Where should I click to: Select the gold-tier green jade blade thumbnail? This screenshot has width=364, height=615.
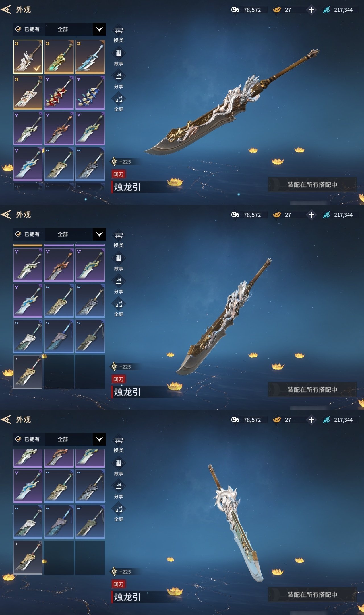(59, 57)
